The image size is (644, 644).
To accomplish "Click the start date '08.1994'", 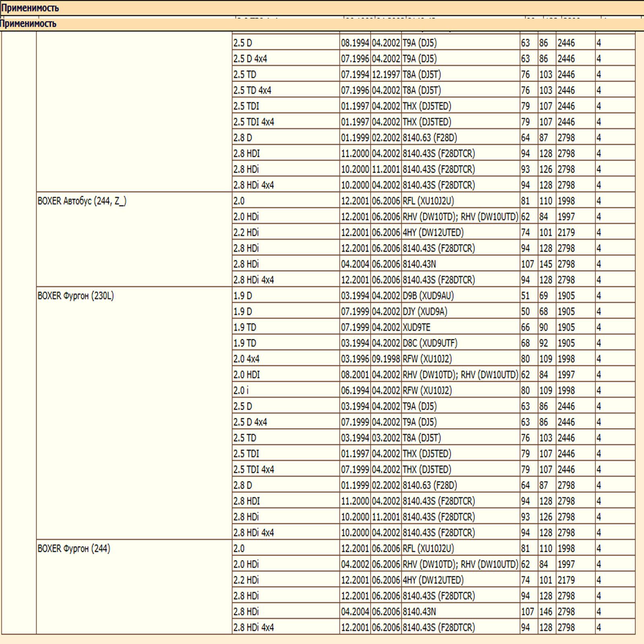I will 355,43.
